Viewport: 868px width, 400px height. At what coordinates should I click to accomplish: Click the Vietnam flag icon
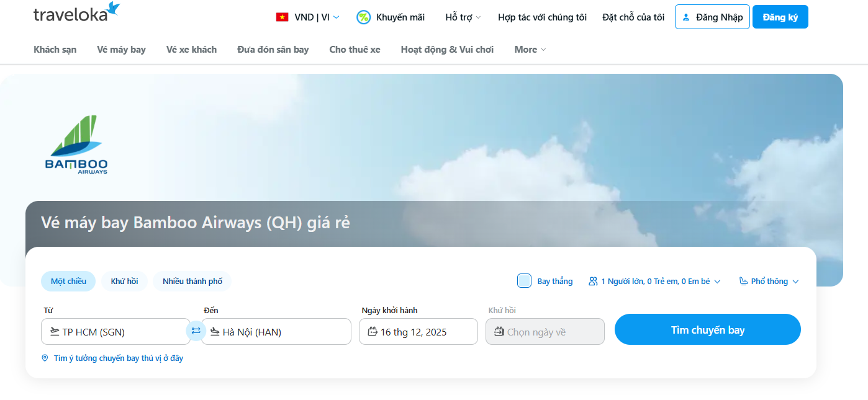click(283, 17)
